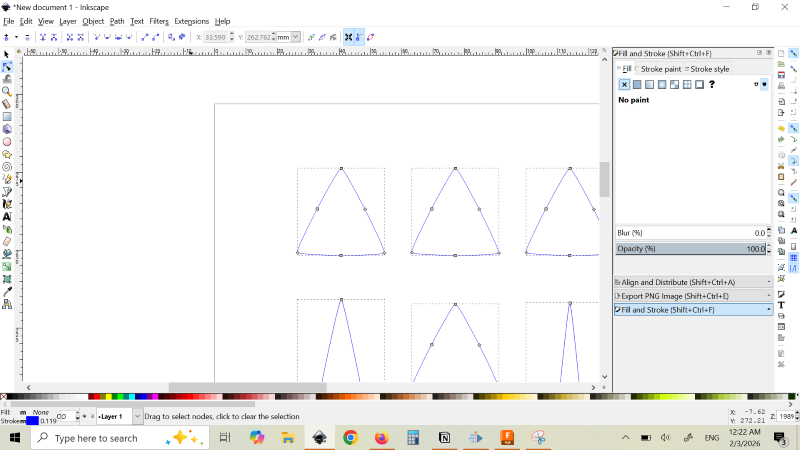Collapse Fill and Stroke panel in the dock list
The width and height of the screenshot is (800, 450).
(x=693, y=310)
